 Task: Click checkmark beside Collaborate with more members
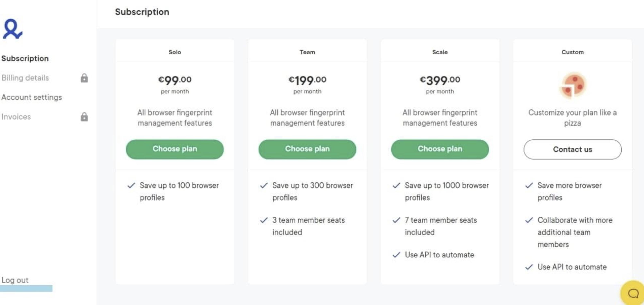click(529, 220)
